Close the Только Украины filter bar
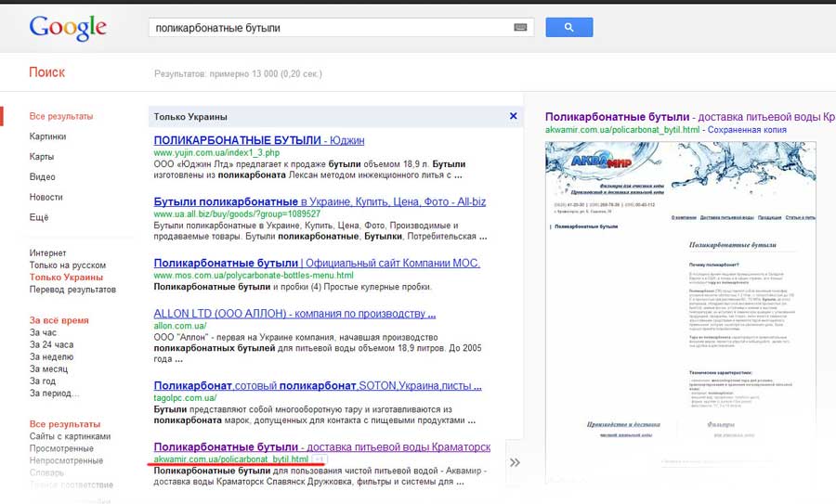 click(x=513, y=116)
